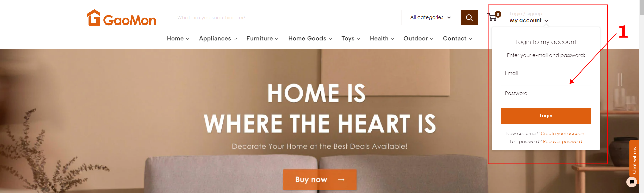Open the shopping cart icon

click(x=494, y=17)
